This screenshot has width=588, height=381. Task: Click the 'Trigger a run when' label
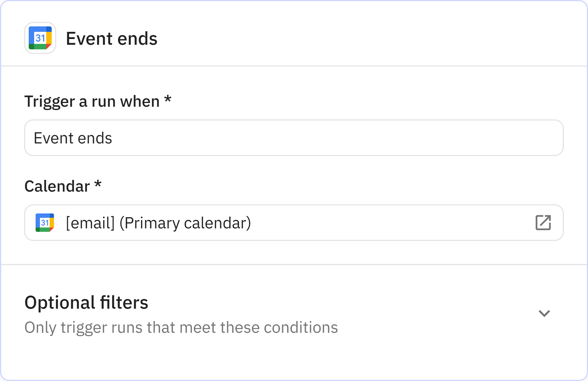pos(92,101)
